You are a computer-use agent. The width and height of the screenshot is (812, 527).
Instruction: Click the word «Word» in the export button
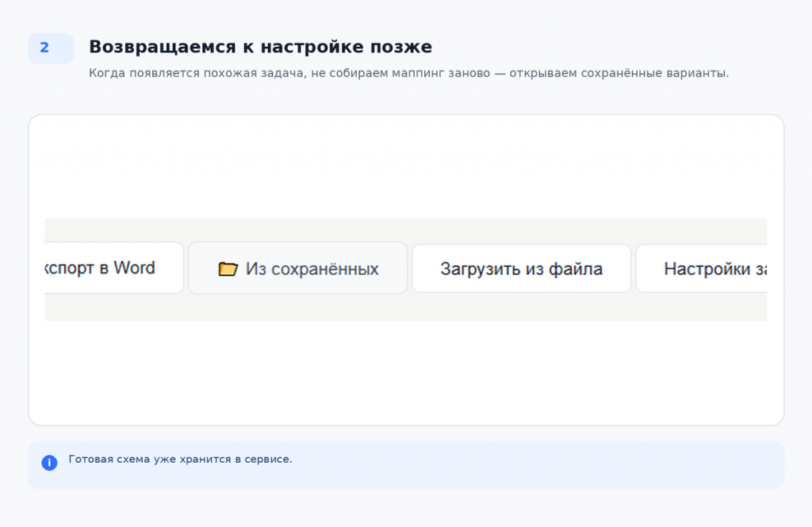[134, 268]
